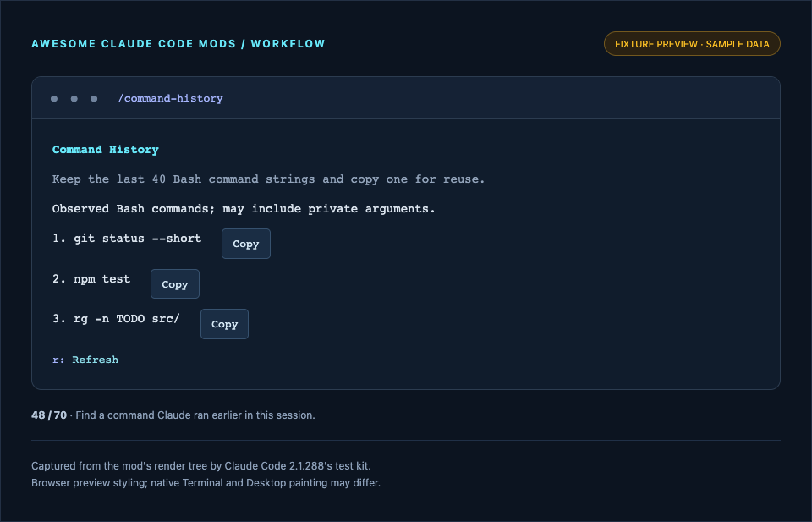812x522 pixels.
Task: Select the '2. npm test' entry
Action: point(91,278)
